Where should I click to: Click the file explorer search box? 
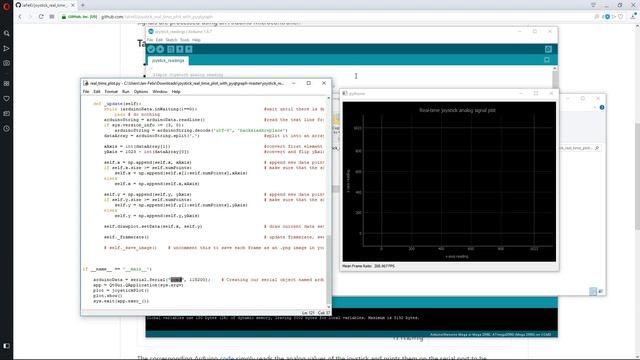click(579, 148)
